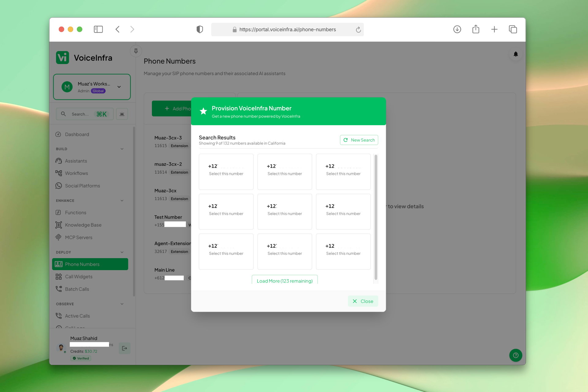
Task: Click the Safari privacy shield icon
Action: pos(200,29)
